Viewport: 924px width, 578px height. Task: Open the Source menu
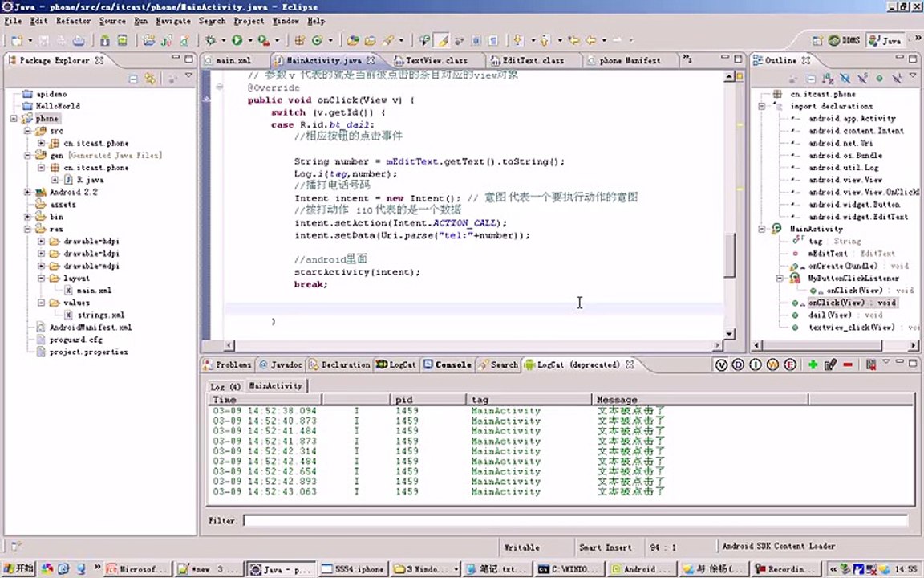coord(112,21)
